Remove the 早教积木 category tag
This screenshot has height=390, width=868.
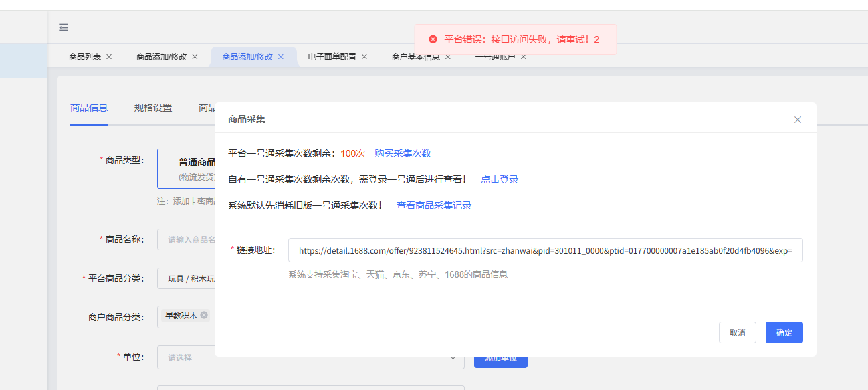(x=204, y=315)
